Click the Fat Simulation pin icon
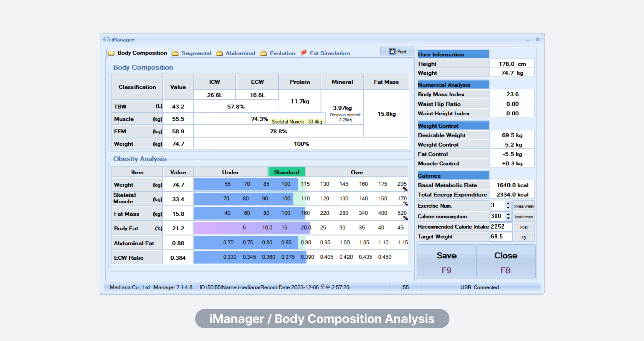Screen dimensions: 644x341 point(303,53)
